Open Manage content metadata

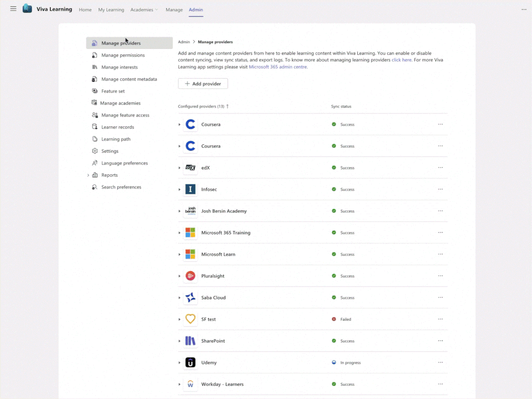coord(129,79)
